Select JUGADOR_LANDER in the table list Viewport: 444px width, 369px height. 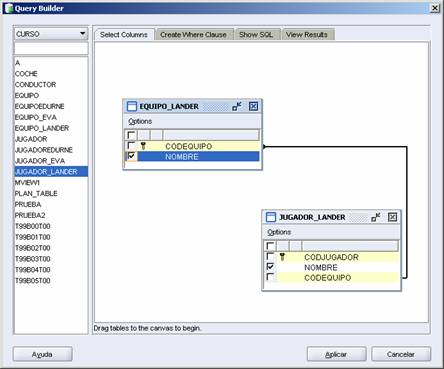(51, 172)
